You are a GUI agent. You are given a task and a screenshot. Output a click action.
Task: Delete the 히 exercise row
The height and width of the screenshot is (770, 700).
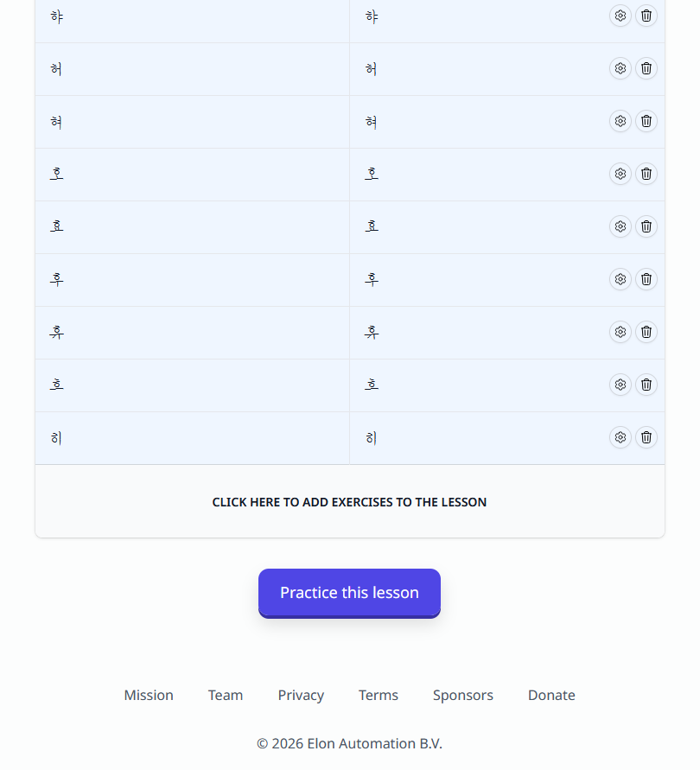click(646, 437)
